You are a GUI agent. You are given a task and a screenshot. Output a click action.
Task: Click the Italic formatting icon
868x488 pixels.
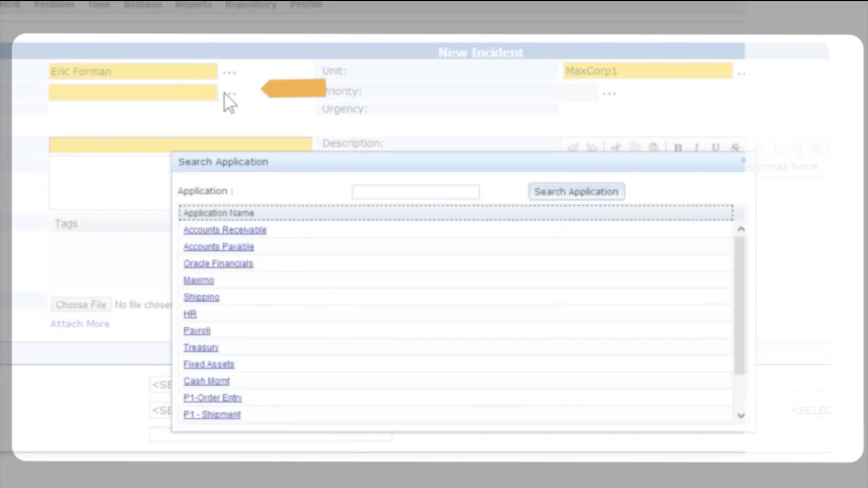coord(696,148)
